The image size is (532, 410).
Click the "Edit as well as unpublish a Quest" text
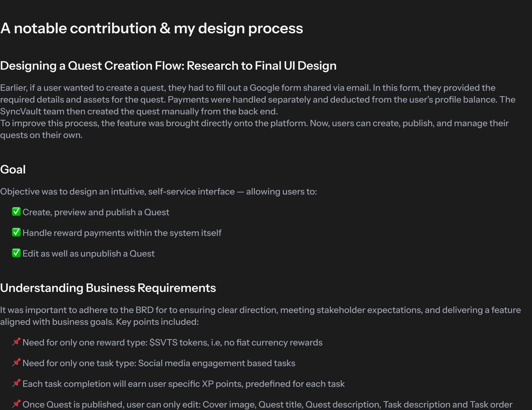tap(88, 254)
